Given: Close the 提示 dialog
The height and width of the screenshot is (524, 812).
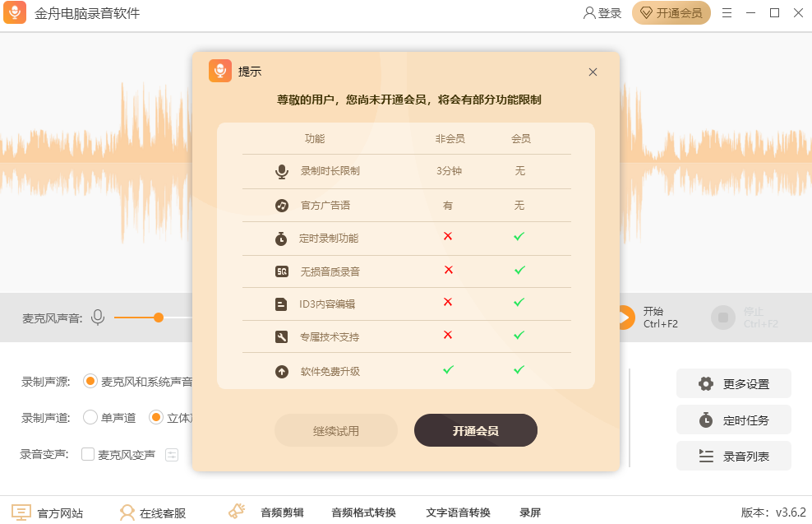Looking at the screenshot, I should coord(593,72).
